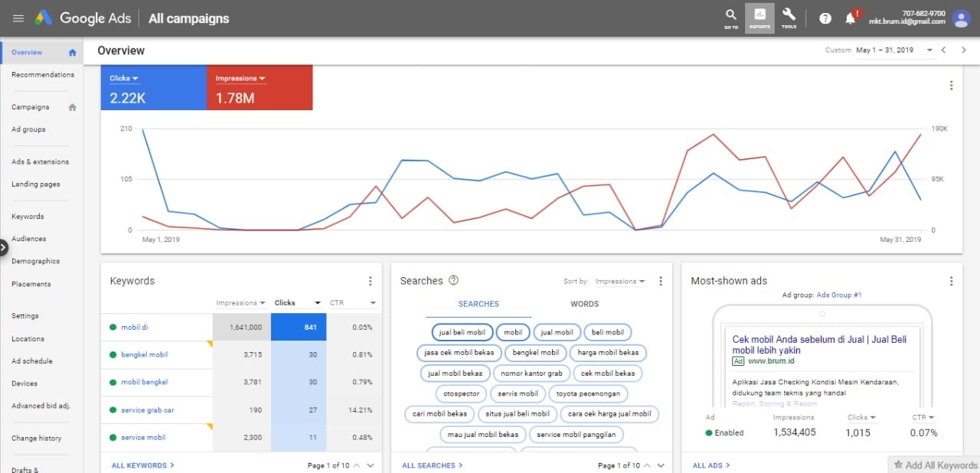Open Most-shown ads card options menu
Image resolution: width=980 pixels, height=473 pixels.
coord(952,281)
